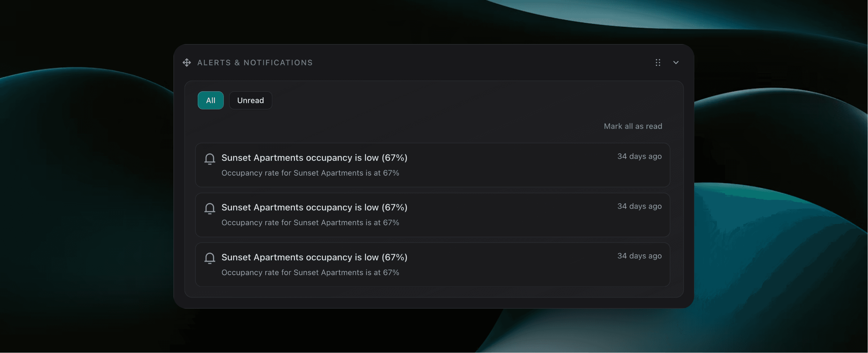
Task: Click the bell icon on the top notification
Action: pos(210,159)
